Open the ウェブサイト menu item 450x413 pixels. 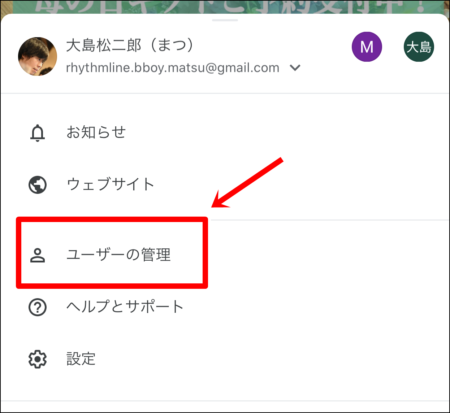click(x=225, y=185)
